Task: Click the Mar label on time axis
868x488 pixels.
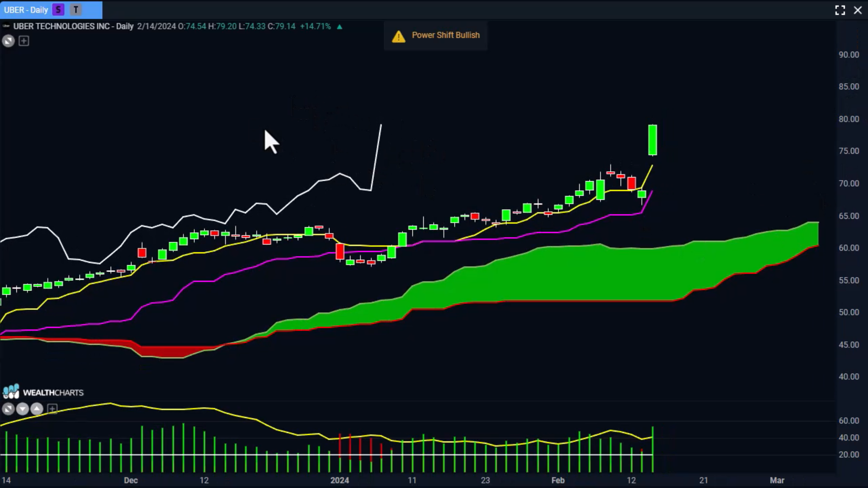Action: pos(777,480)
